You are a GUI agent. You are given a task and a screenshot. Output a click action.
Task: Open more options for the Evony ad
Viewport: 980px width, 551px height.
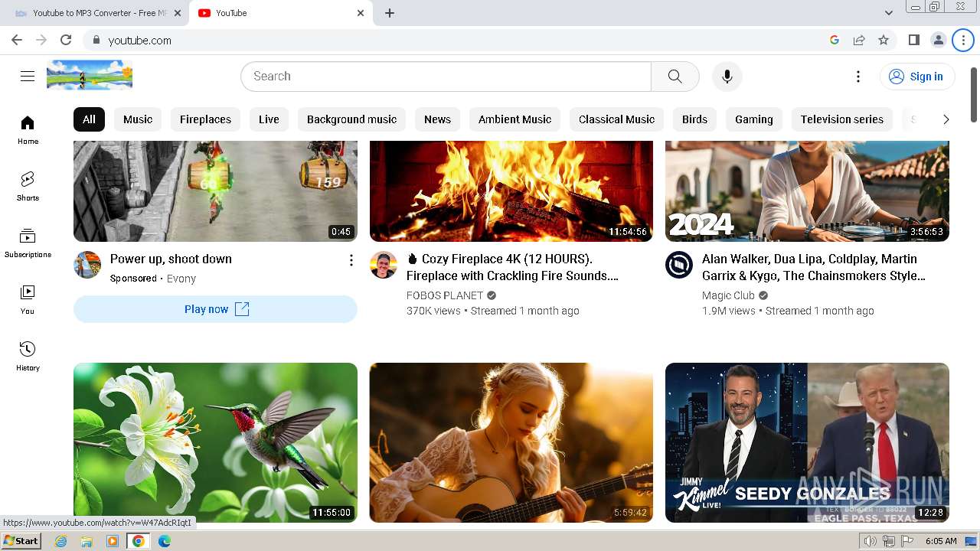coord(351,260)
